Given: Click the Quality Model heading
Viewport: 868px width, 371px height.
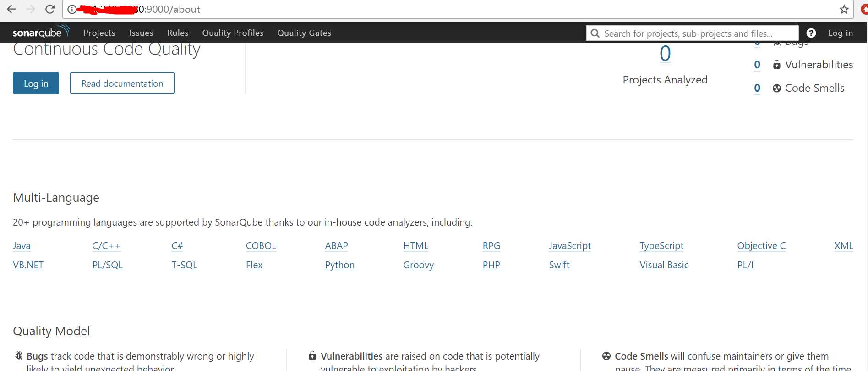Looking at the screenshot, I should [x=51, y=331].
